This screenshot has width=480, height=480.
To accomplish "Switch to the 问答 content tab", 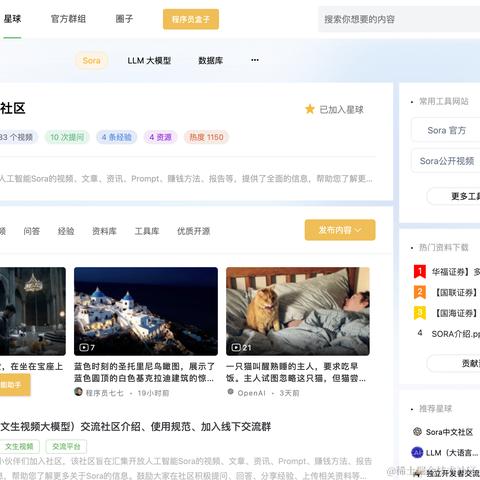I will coord(32,231).
